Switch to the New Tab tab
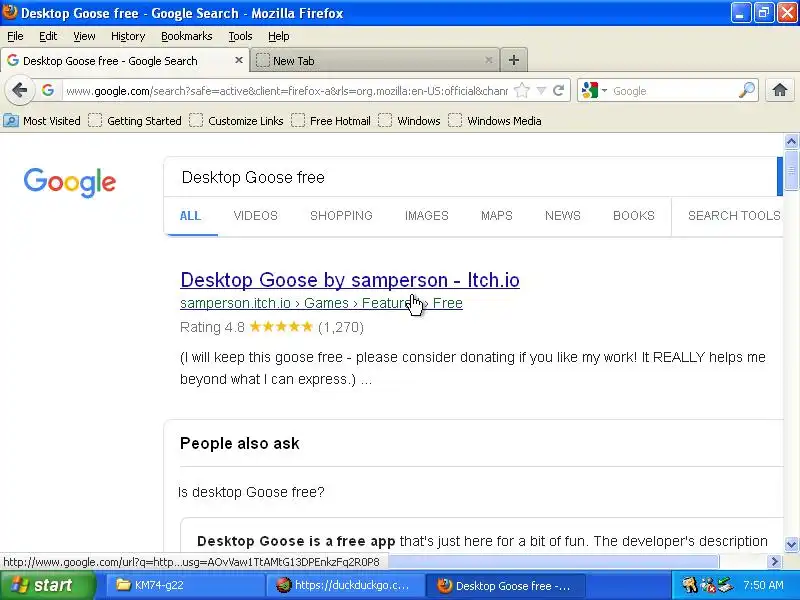This screenshot has width=800, height=600. pyautogui.click(x=374, y=60)
